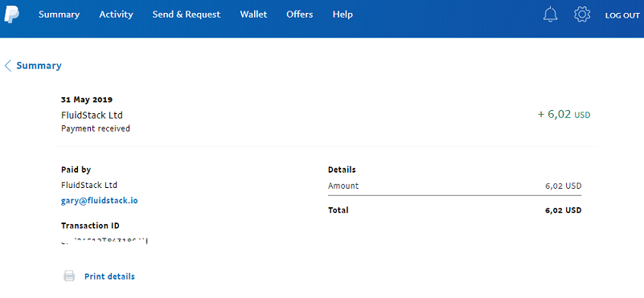
Task: Click the LOG OUT button
Action: (x=622, y=15)
